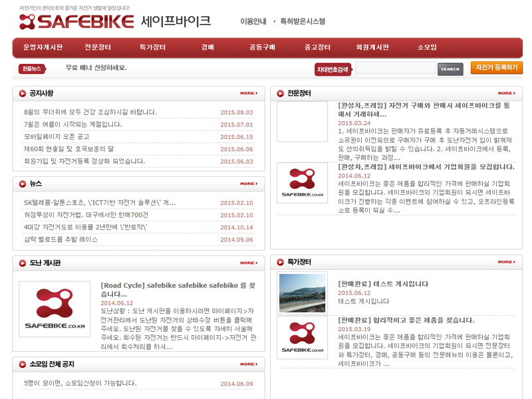The width and height of the screenshot is (532, 399).
Task: Click the SAFEBIKE thumbnail beside 합리적이고 좋은 제품 post
Action: (303, 338)
